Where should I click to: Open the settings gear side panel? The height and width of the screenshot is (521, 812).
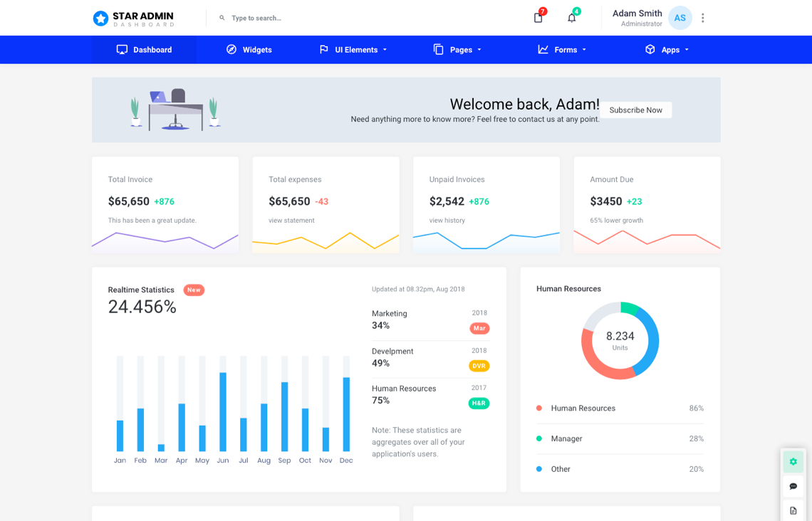pos(793,462)
